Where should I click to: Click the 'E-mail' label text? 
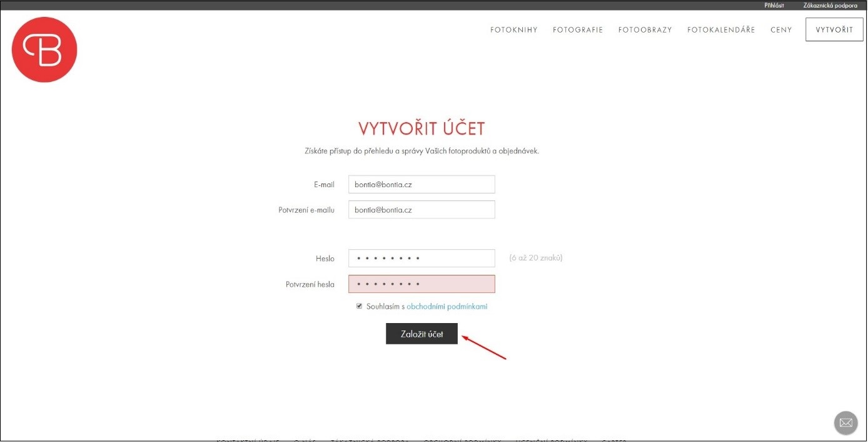point(324,185)
